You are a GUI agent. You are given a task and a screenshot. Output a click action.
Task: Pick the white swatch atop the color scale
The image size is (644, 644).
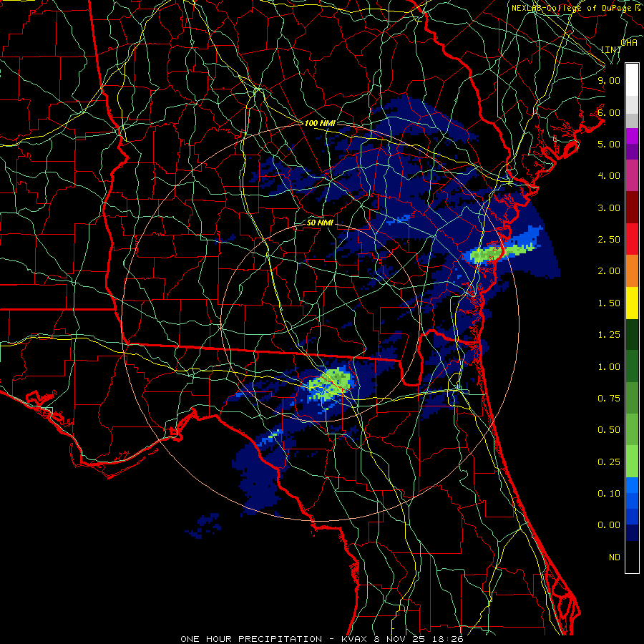click(x=632, y=80)
